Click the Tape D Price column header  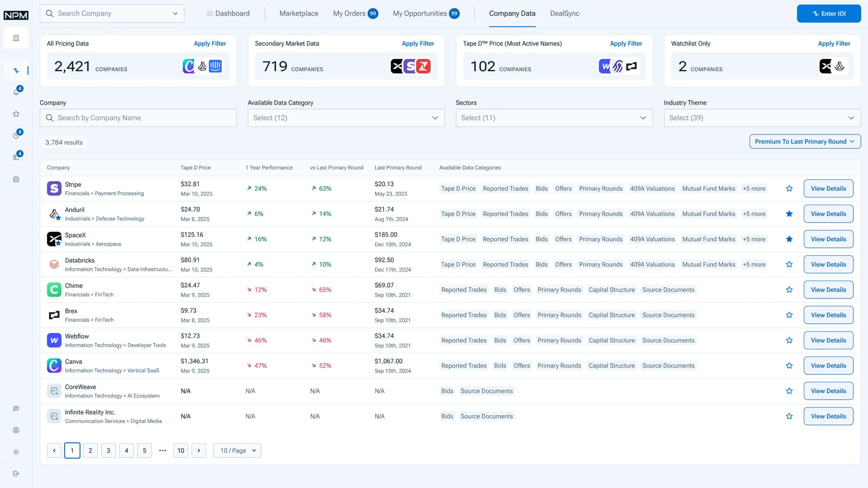coord(196,168)
